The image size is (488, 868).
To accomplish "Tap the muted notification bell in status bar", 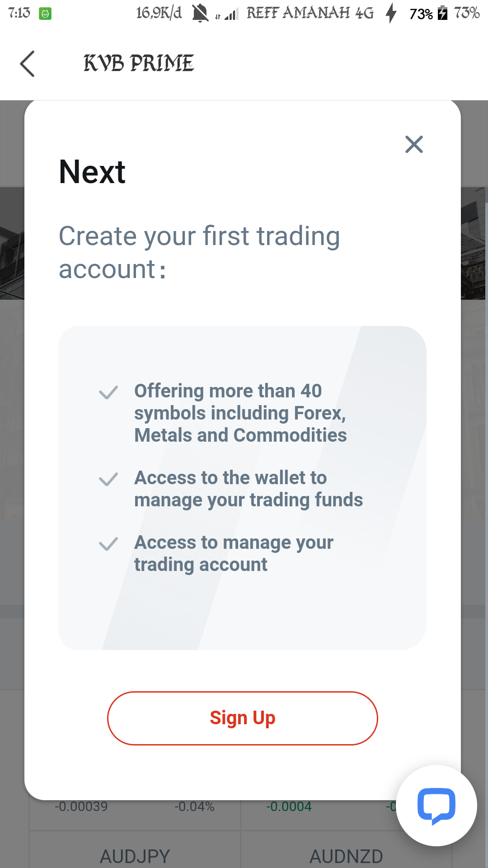I will click(200, 13).
